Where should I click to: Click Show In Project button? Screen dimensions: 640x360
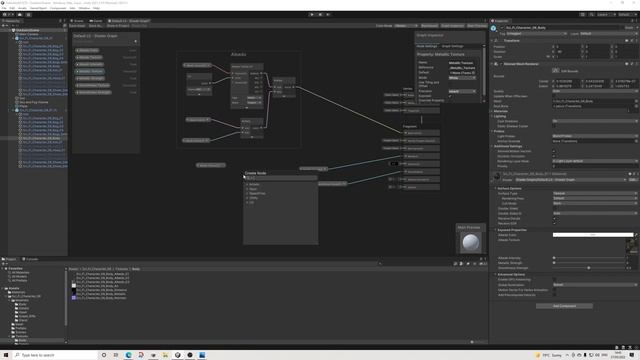[x=118, y=26]
